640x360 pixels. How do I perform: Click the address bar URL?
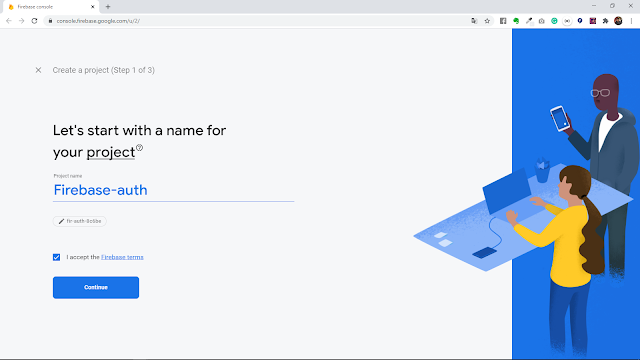(98, 21)
